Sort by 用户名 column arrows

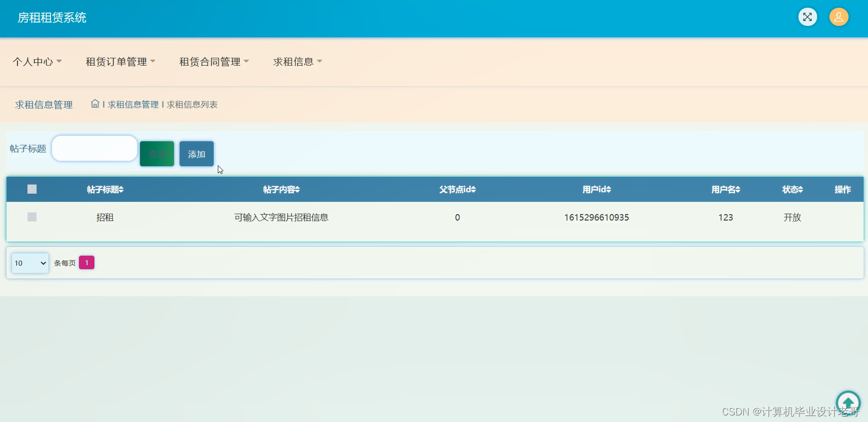[x=738, y=189]
